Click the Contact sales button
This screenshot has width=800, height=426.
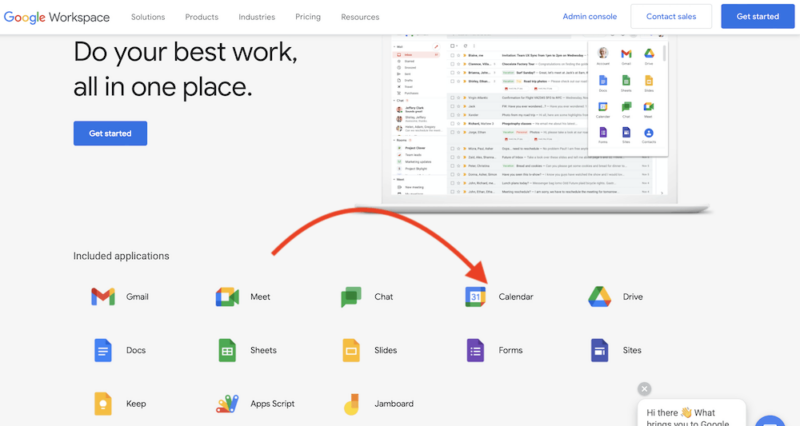671,16
